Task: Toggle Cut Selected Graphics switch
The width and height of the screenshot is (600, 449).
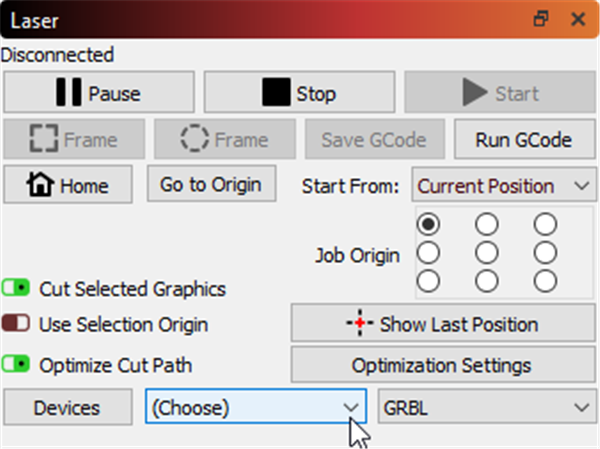Action: pos(18,289)
